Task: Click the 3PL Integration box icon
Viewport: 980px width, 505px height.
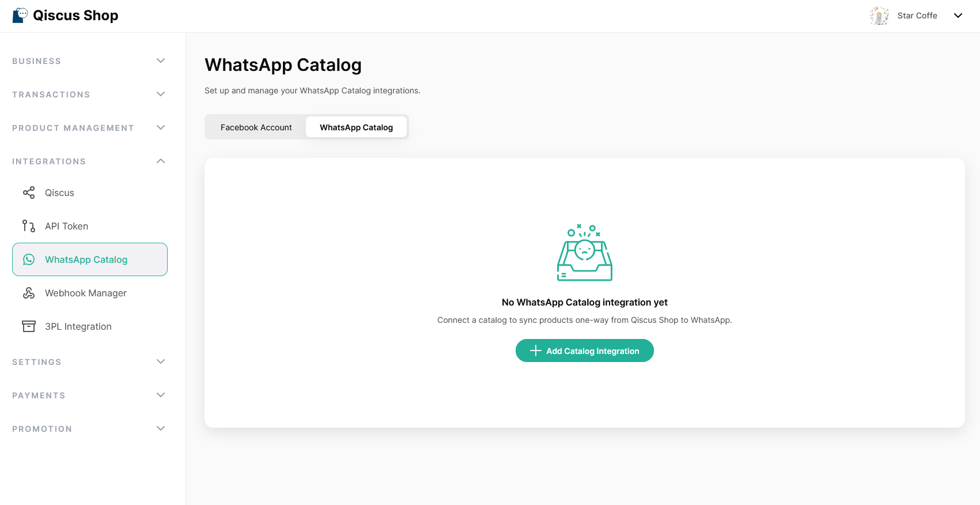Action: point(29,326)
